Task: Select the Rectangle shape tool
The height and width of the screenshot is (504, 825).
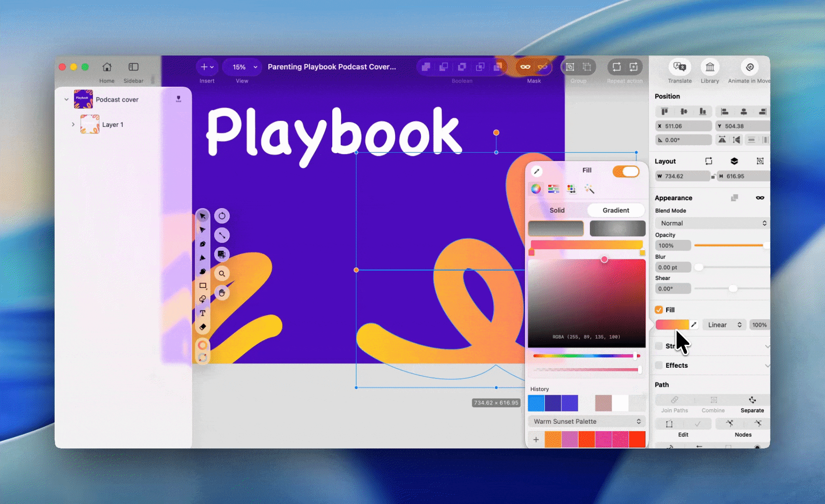Action: (x=203, y=286)
